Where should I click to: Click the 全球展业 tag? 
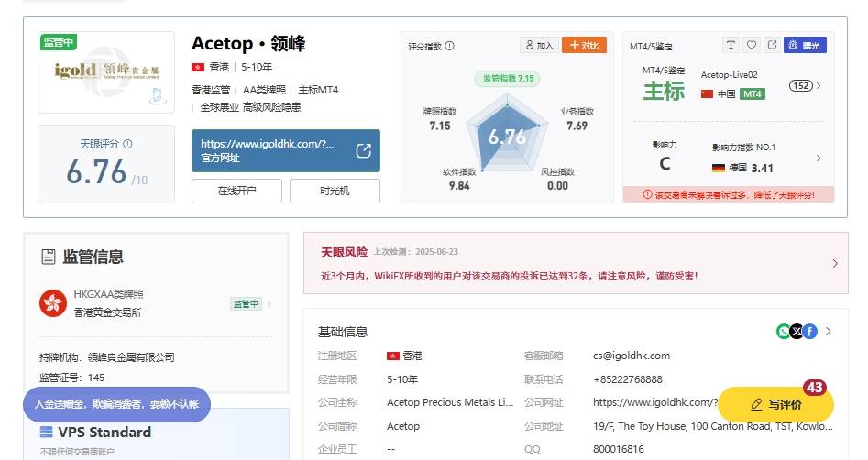coord(219,107)
